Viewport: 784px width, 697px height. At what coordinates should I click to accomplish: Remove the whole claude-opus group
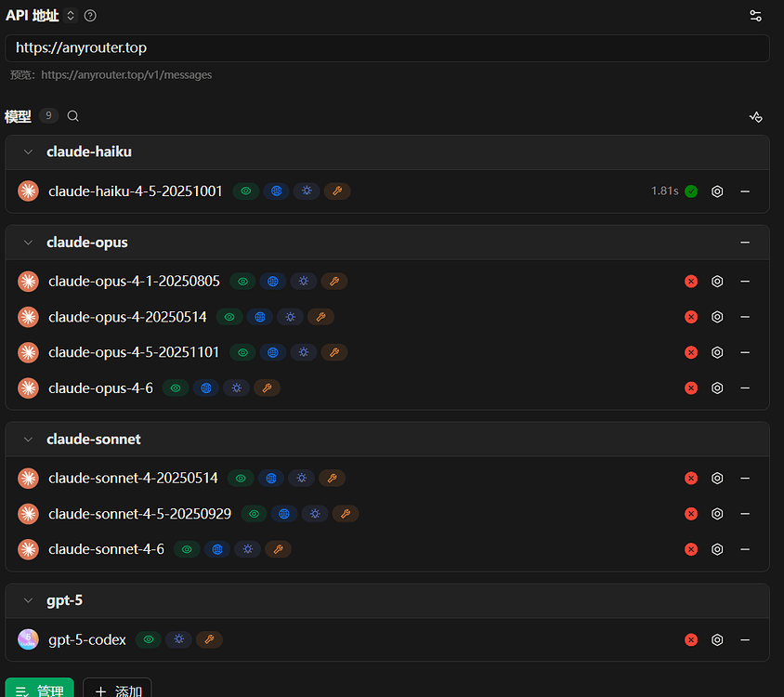click(x=745, y=243)
